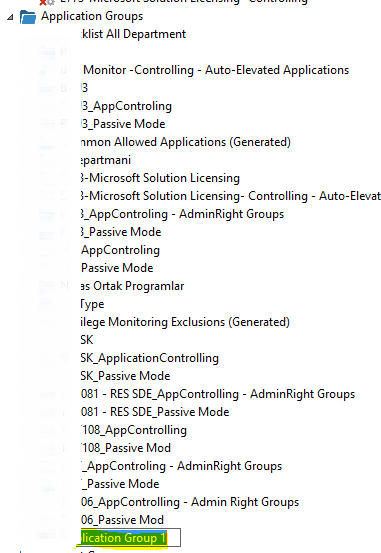Collapse the Application Groups tree node
This screenshot has height=553, width=381.
click(x=10, y=17)
